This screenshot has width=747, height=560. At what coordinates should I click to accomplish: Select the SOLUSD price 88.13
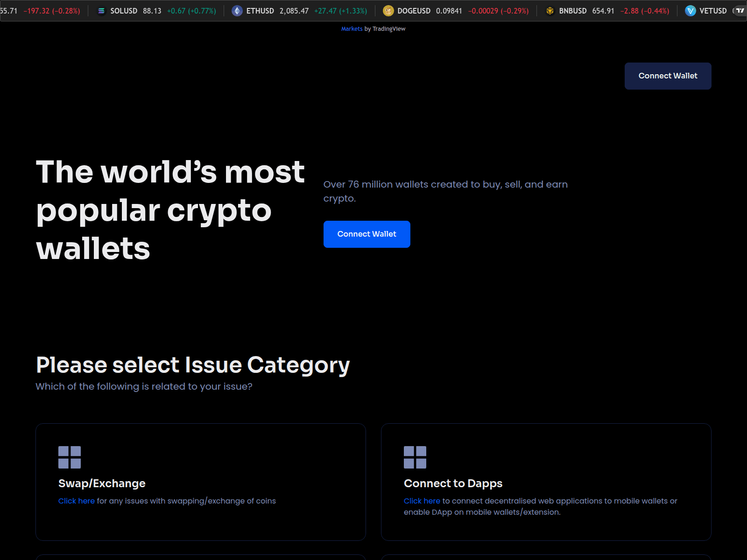(152, 11)
